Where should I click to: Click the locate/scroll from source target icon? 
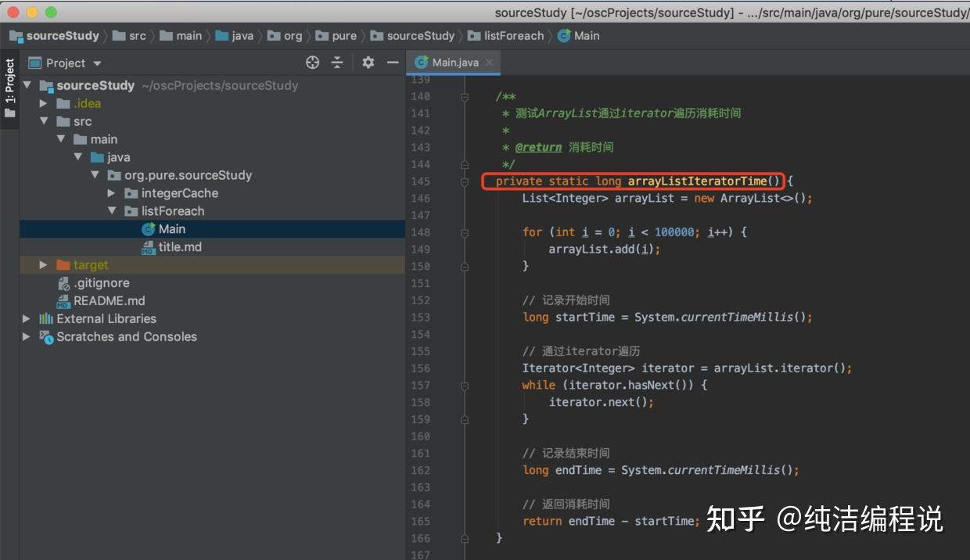[312, 63]
